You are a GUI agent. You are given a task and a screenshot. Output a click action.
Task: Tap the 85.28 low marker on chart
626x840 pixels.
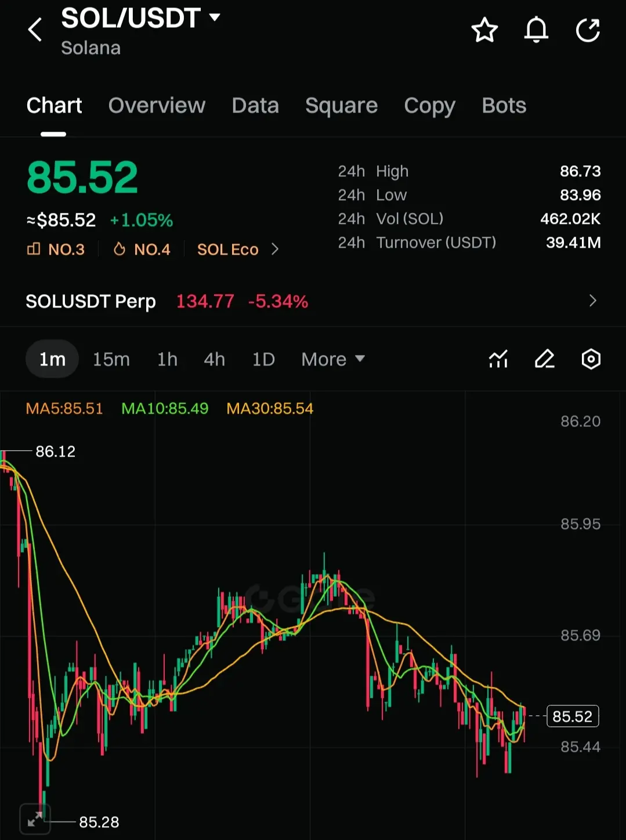[99, 822]
